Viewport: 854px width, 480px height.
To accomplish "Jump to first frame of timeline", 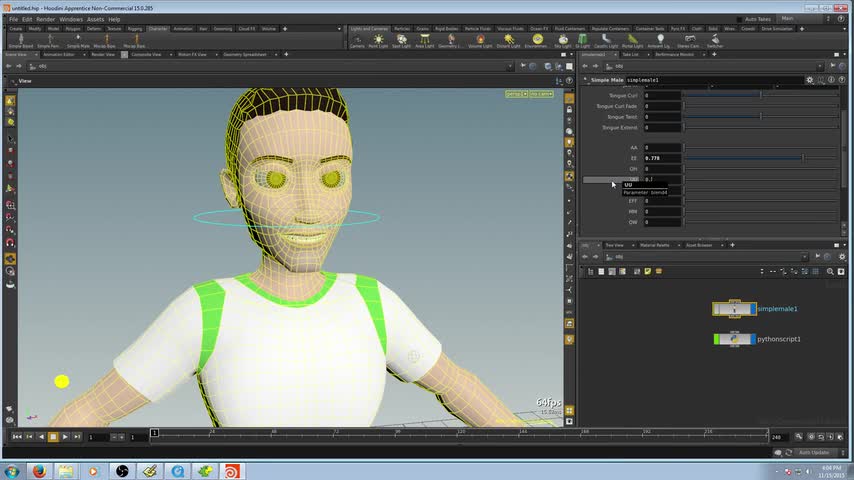I will [x=17, y=437].
